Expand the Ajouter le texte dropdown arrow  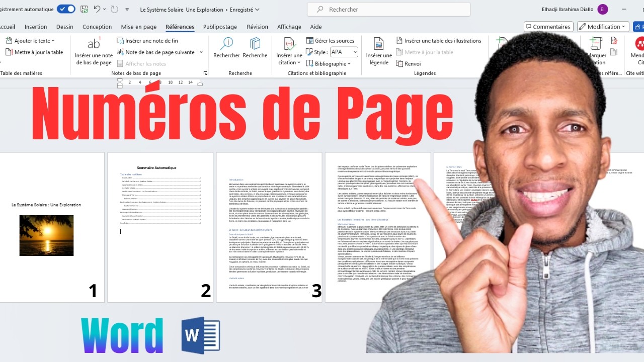click(53, 41)
